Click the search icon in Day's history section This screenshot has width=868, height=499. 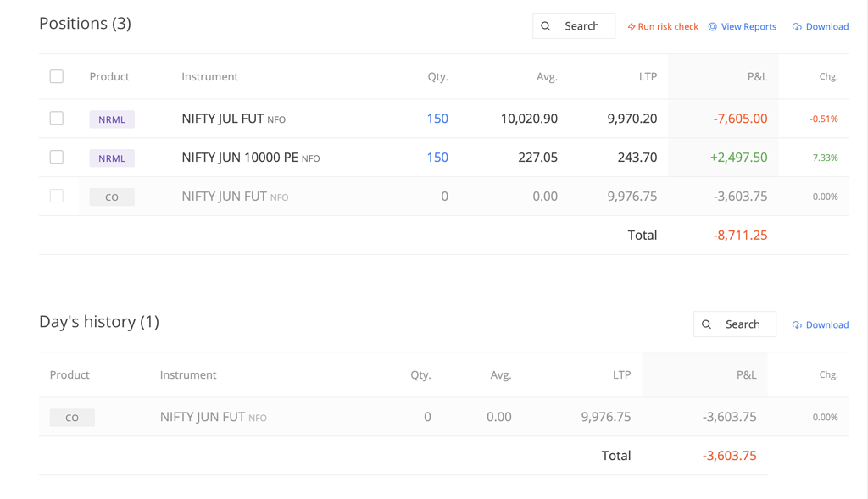tap(707, 324)
